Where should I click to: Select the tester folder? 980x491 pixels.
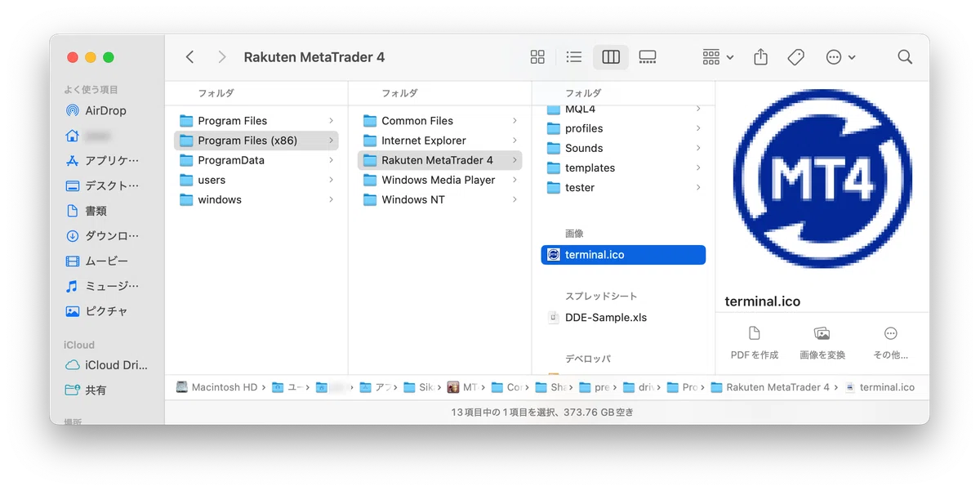tap(623, 187)
